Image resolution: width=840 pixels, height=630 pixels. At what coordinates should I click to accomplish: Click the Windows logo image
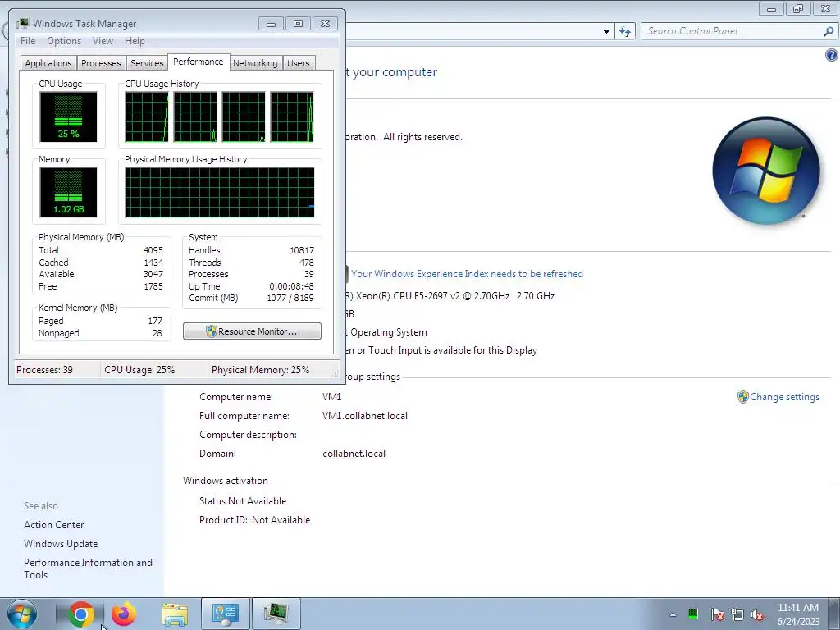766,171
